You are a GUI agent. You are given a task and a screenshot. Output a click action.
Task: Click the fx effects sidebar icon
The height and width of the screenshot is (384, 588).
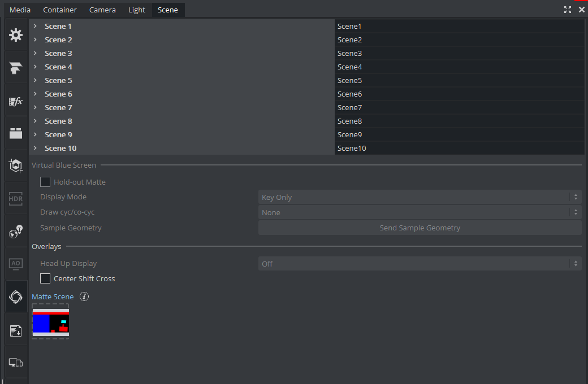pyautogui.click(x=16, y=102)
